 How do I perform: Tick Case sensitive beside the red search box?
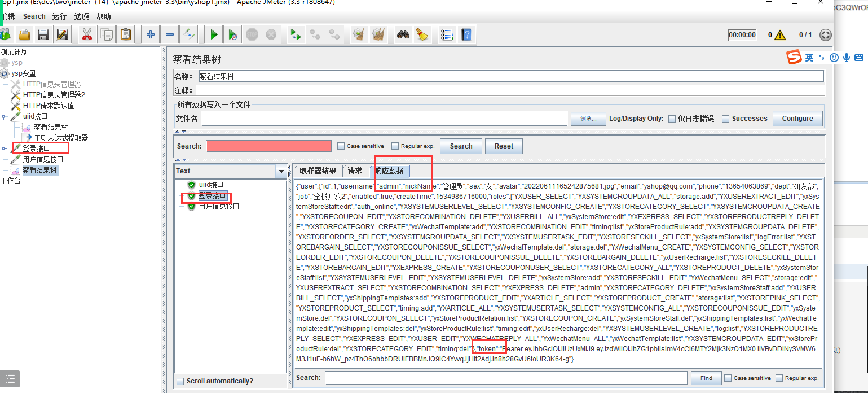[x=341, y=146]
